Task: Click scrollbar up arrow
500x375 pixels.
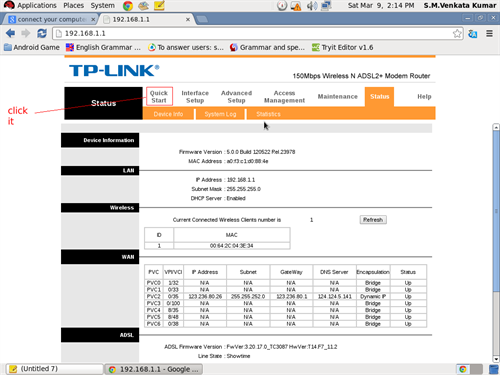Action: pos(496,127)
